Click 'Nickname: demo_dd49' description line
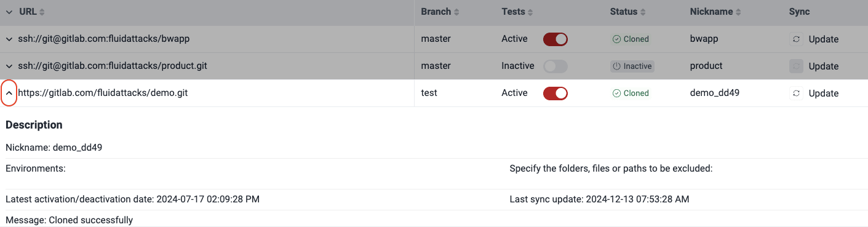 tap(54, 148)
